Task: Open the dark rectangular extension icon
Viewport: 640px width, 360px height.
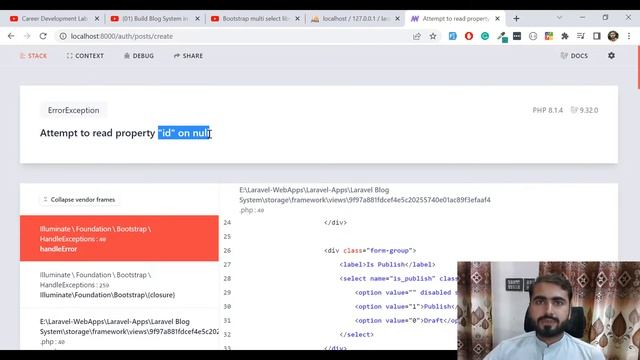Action: pos(517,36)
